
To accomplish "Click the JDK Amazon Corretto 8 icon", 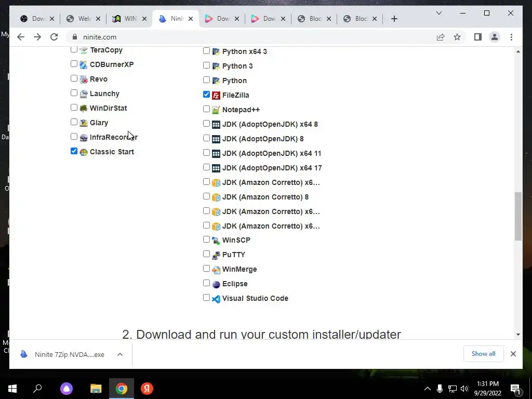I will tap(216, 197).
